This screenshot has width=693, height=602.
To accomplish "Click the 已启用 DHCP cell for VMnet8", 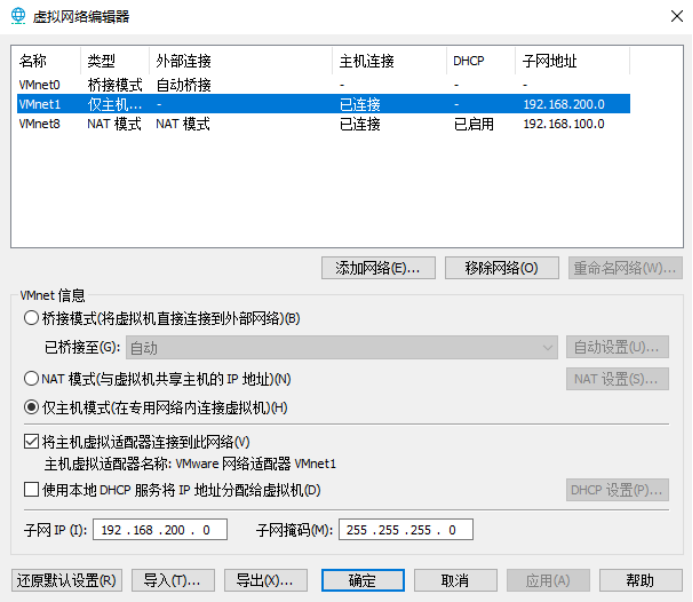I will coord(474,124).
